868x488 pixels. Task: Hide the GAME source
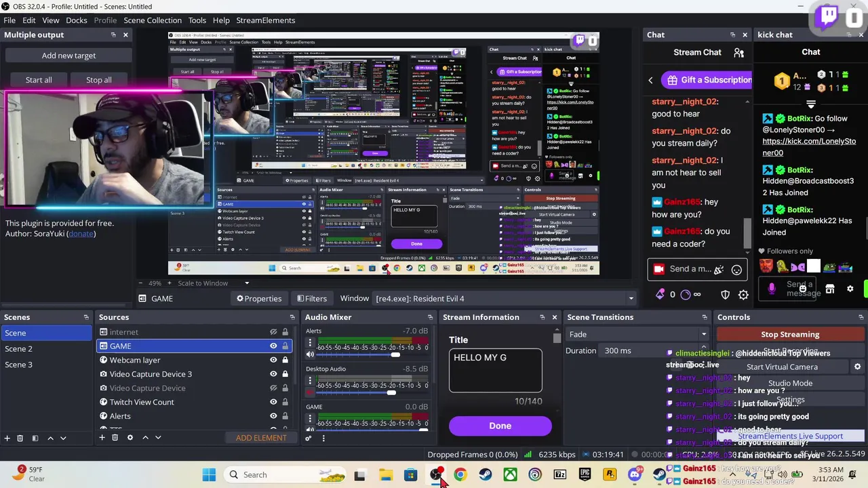[273, 346]
